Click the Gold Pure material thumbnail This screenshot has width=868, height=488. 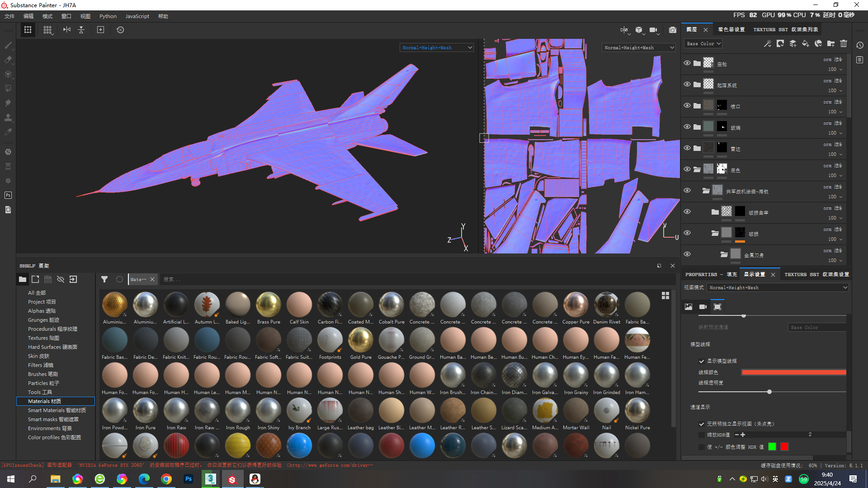pos(361,340)
